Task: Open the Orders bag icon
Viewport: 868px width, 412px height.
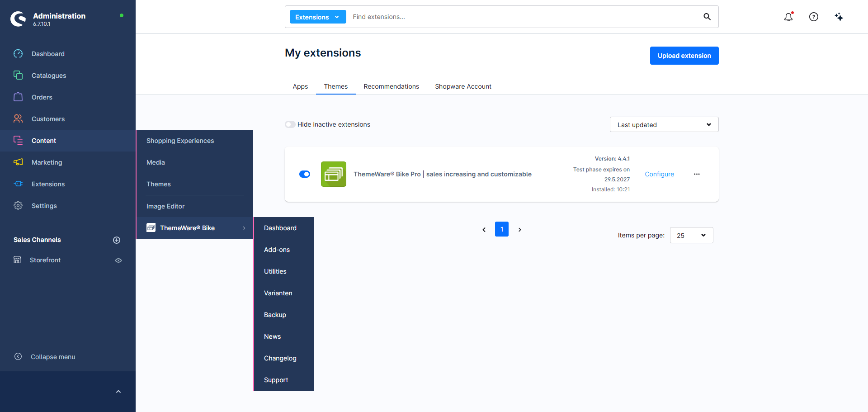Action: 18,97
